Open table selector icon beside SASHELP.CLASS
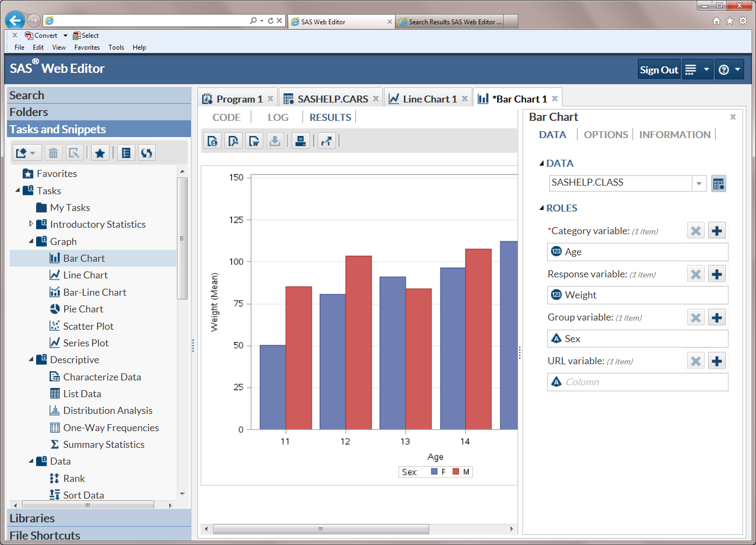Viewport: 756px width, 545px height. (718, 184)
